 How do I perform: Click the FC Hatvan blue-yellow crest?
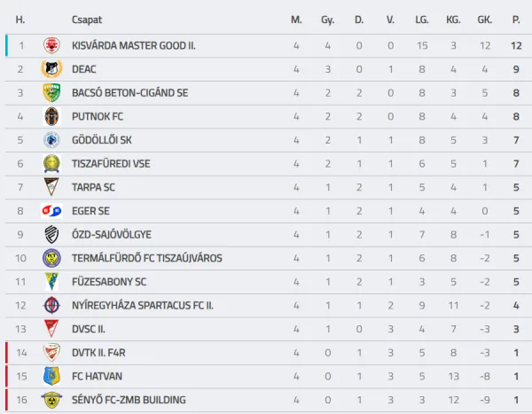pyautogui.click(x=51, y=376)
